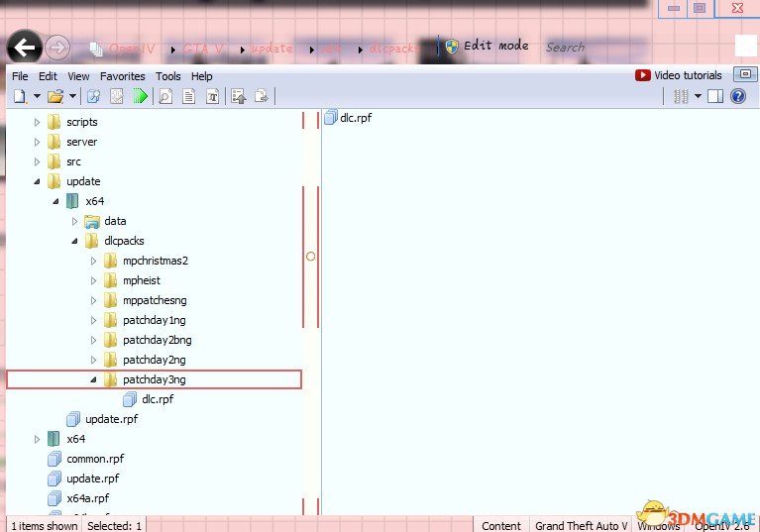
Task: Expand the data folder
Action: point(74,222)
